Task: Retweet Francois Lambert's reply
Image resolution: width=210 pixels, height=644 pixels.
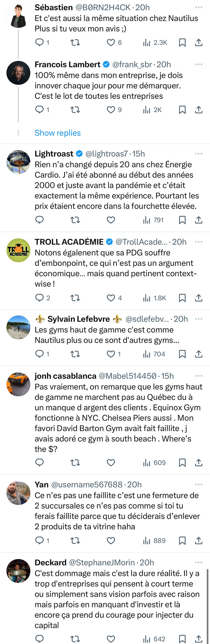Action: click(75, 110)
